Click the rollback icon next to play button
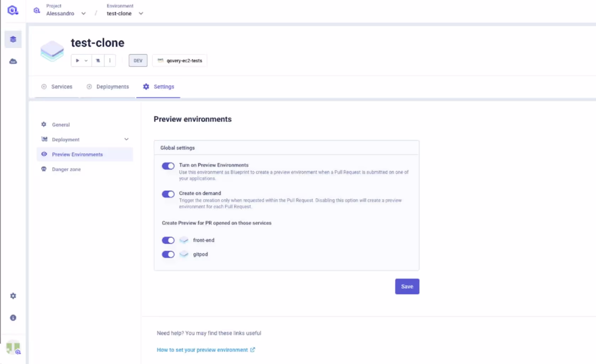 (x=98, y=60)
